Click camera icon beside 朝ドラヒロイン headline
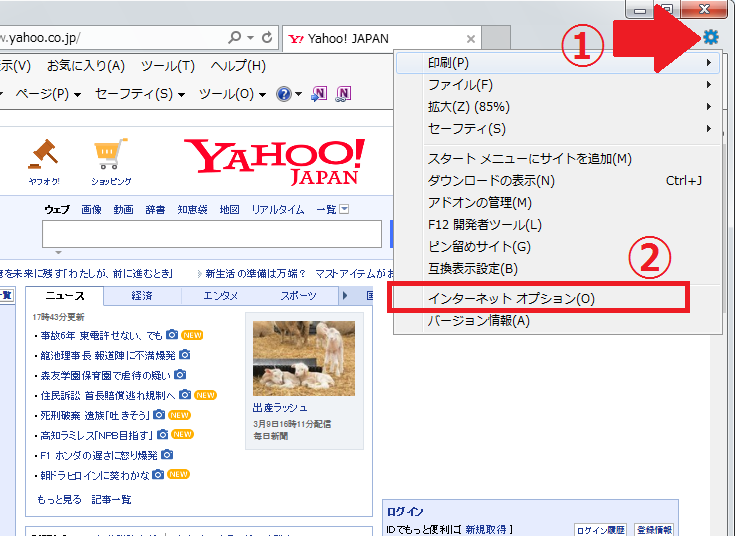 [x=158, y=475]
